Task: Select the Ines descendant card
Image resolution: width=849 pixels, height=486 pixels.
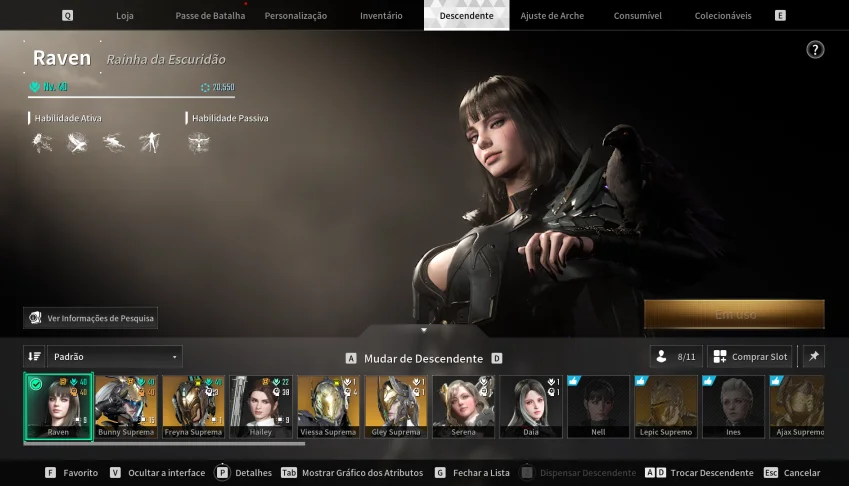Action: tap(734, 406)
